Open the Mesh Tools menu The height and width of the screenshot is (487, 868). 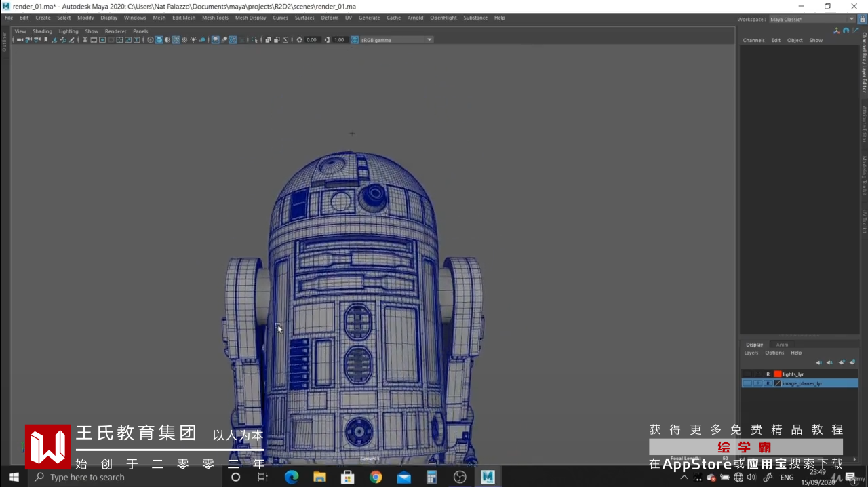215,18
